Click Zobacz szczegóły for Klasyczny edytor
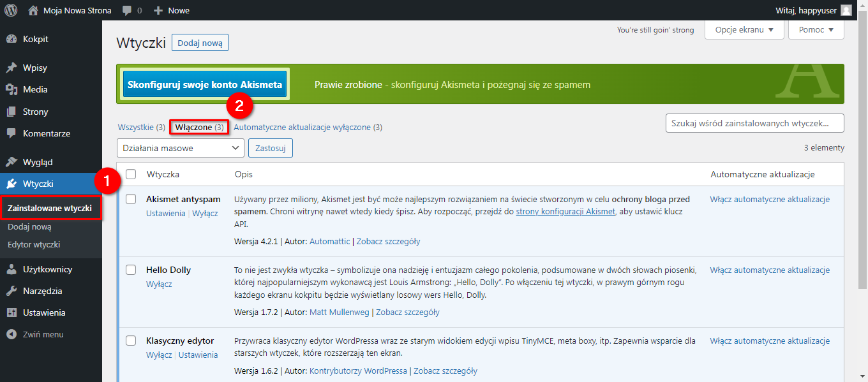The image size is (868, 382). tap(445, 371)
